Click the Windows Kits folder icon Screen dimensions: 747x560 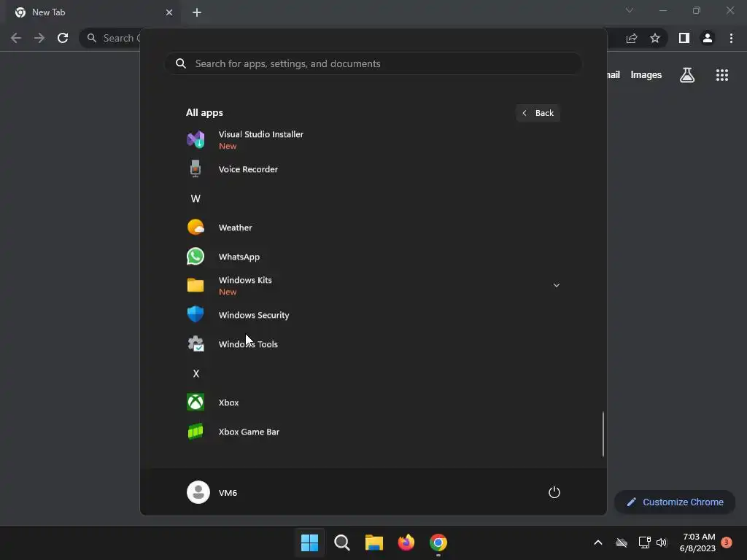click(196, 285)
